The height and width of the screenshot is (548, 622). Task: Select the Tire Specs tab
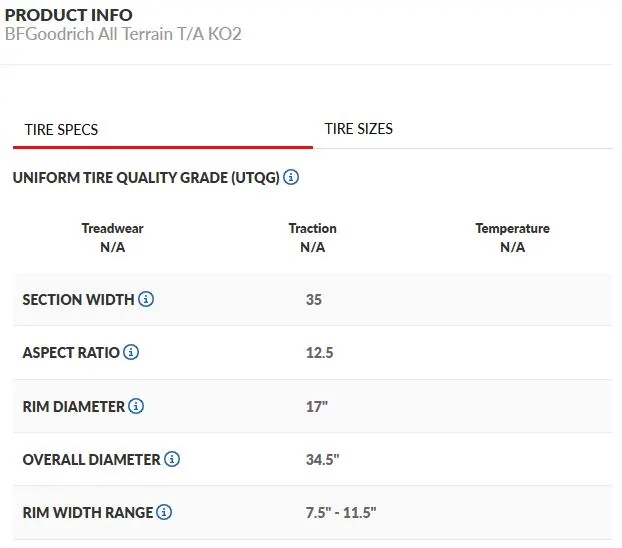(163, 130)
